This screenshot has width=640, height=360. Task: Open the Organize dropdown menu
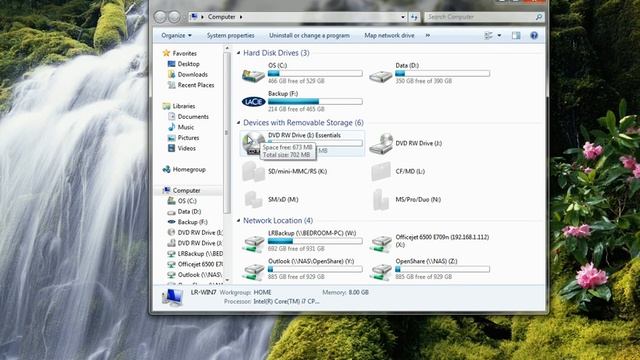click(176, 36)
